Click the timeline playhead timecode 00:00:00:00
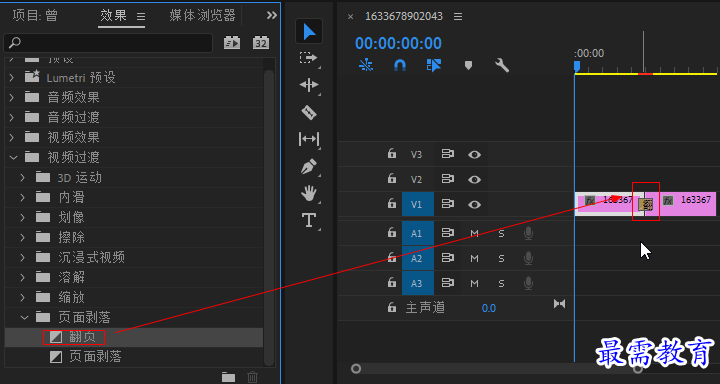Image resolution: width=720 pixels, height=384 pixels. tap(398, 43)
